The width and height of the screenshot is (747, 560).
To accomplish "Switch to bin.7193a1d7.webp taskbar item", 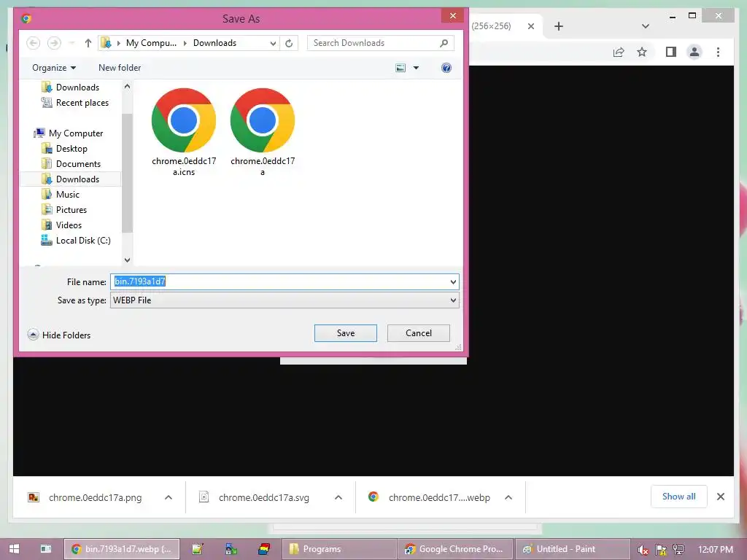I will (x=122, y=549).
